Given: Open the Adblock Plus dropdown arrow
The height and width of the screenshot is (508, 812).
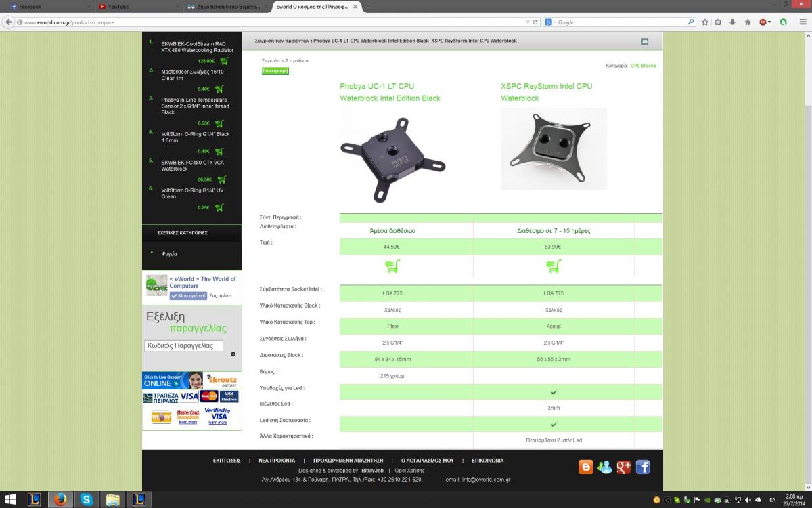Looking at the screenshot, I should coord(769,22).
